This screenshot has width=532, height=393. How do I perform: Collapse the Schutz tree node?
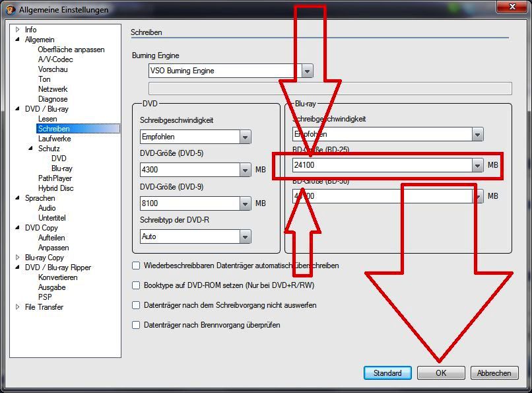pyautogui.click(x=31, y=149)
